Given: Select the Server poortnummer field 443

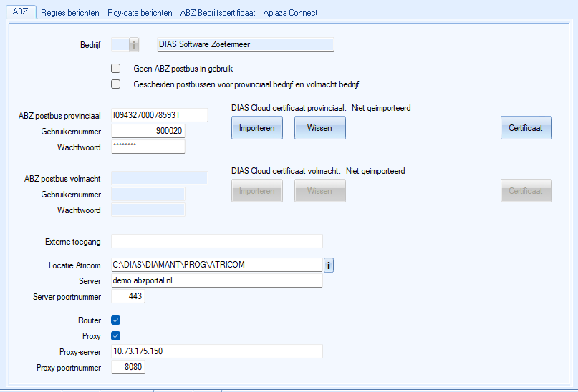Looking at the screenshot, I should tap(128, 296).
